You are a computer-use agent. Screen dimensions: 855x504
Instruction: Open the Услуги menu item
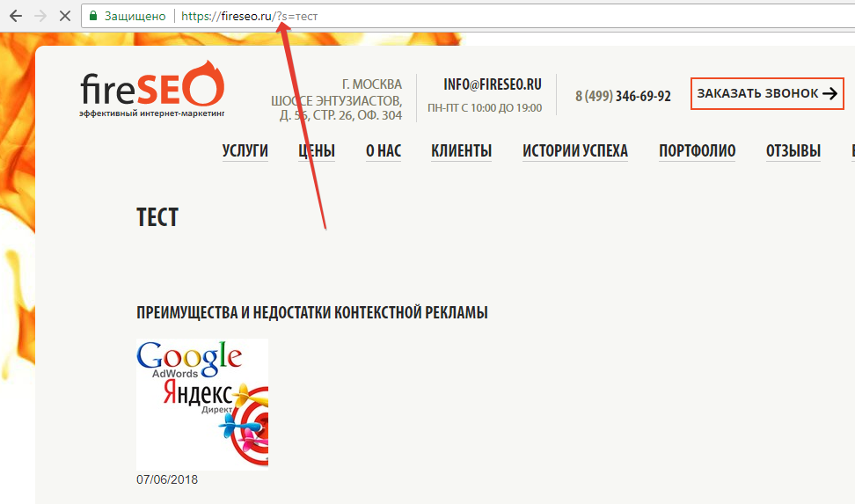245,151
